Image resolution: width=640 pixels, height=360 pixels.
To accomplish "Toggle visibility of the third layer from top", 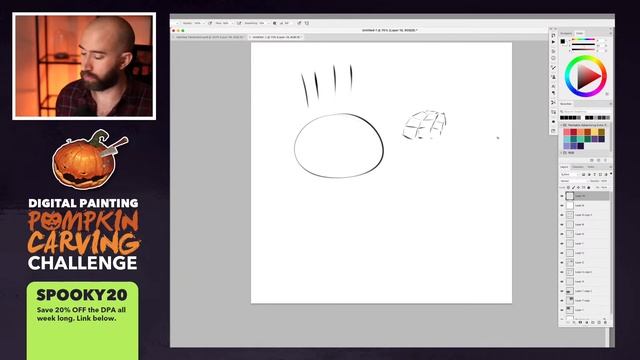I will click(x=562, y=215).
